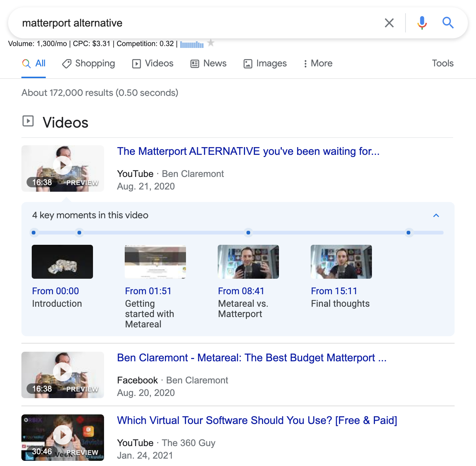Play The 360 Guy video preview overlay
The image size is (476, 466).
click(62, 435)
